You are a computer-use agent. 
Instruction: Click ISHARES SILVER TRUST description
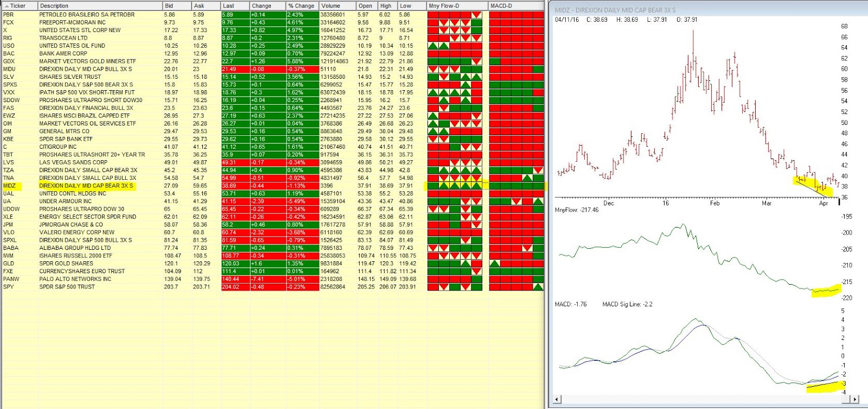[70, 77]
